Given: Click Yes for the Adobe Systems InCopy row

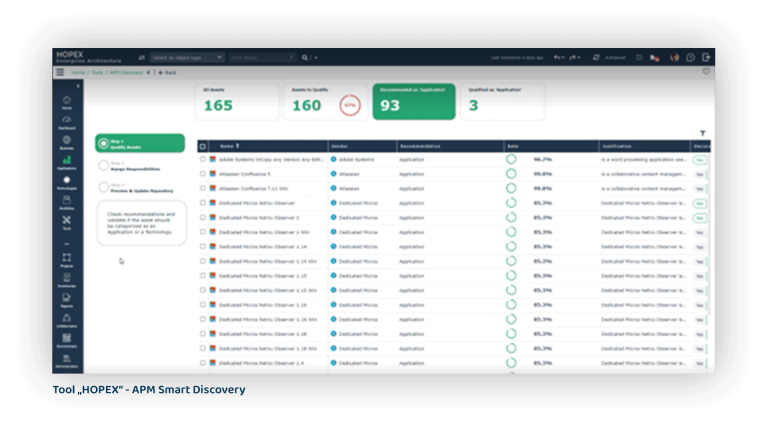Looking at the screenshot, I should click(x=699, y=159).
